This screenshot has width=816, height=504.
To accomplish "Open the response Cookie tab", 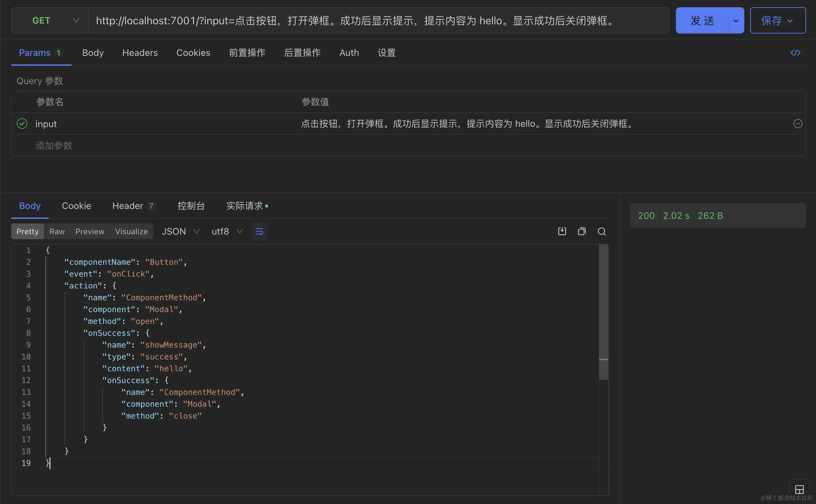I will (76, 206).
